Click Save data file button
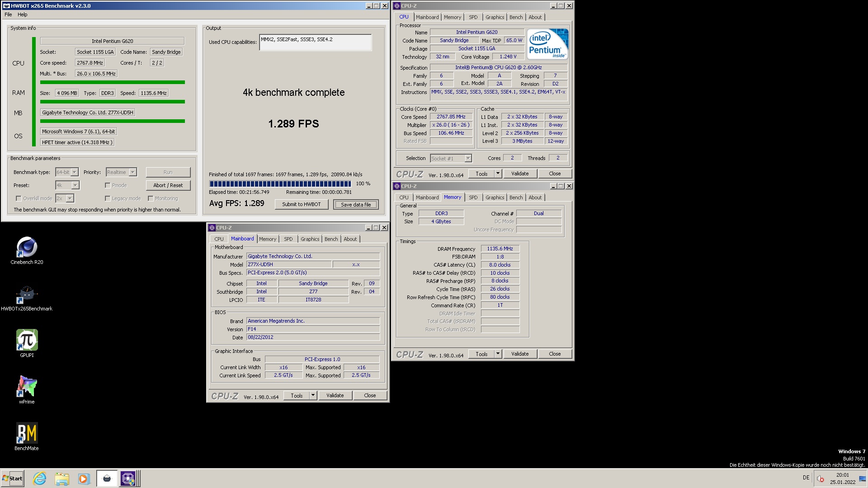Screen dimensions: 868x488 pos(356,205)
